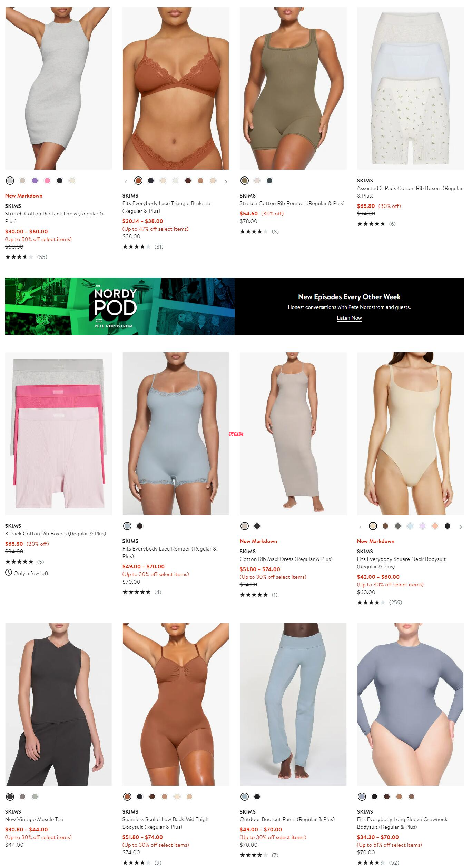Image resolution: width=472 pixels, height=868 pixels.
Task: Click Nordy Pod podcast banner image
Action: point(120,306)
